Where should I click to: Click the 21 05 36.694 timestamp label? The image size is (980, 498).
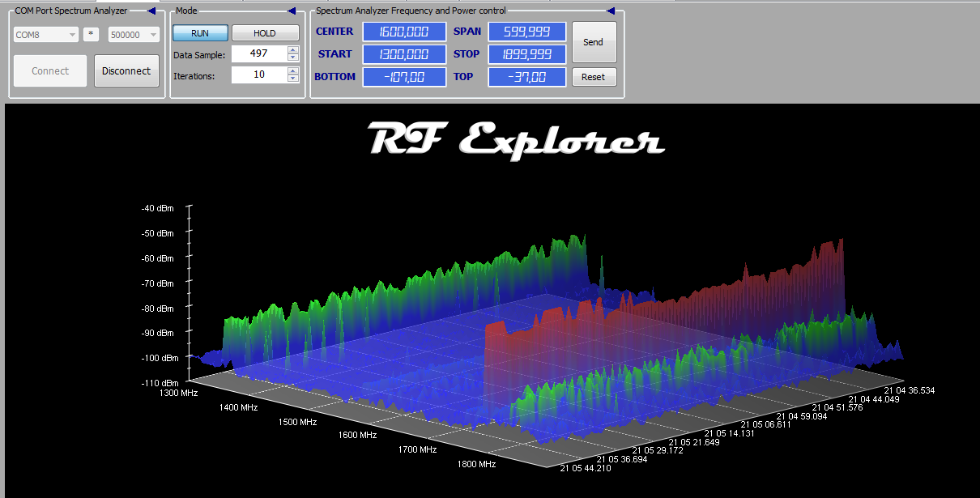click(x=623, y=459)
